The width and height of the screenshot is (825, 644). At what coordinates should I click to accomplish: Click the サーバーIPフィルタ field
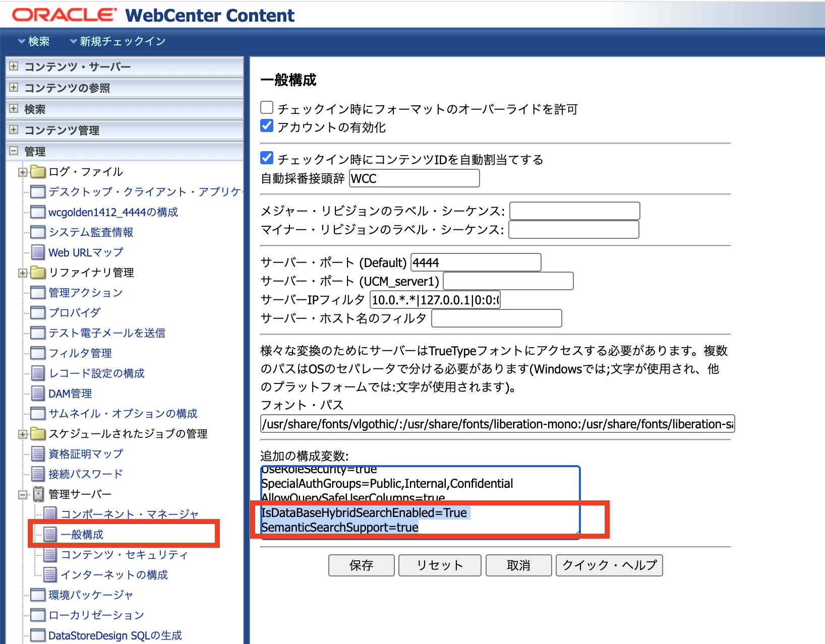435,300
